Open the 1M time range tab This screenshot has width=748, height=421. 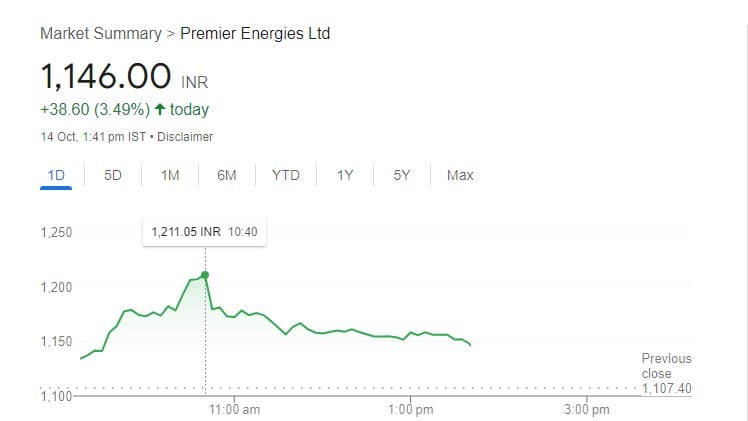click(x=170, y=176)
